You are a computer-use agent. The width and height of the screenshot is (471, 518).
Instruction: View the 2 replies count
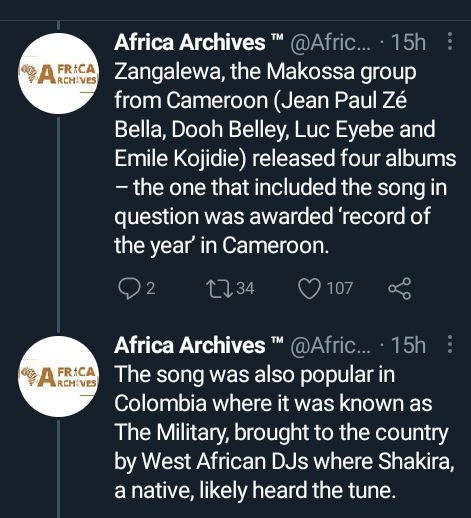pos(151,288)
